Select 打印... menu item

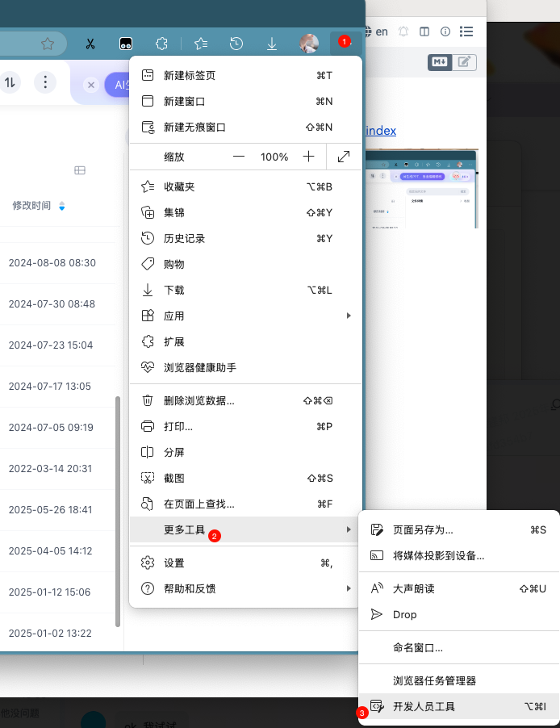click(245, 427)
